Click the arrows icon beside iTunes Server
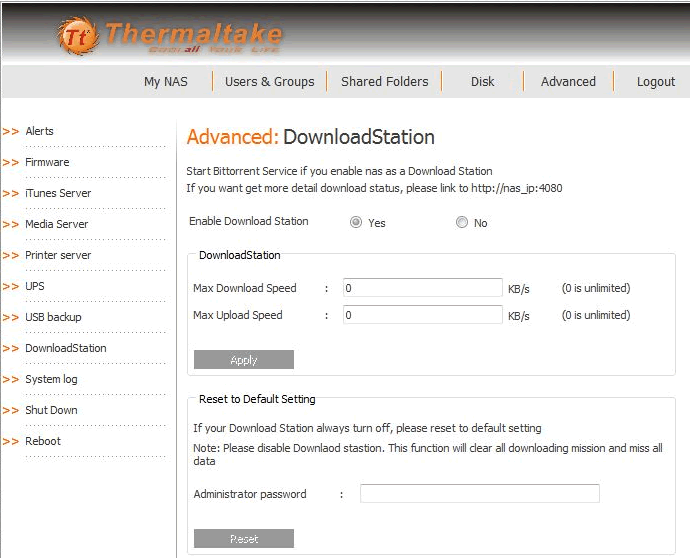 [x=11, y=194]
